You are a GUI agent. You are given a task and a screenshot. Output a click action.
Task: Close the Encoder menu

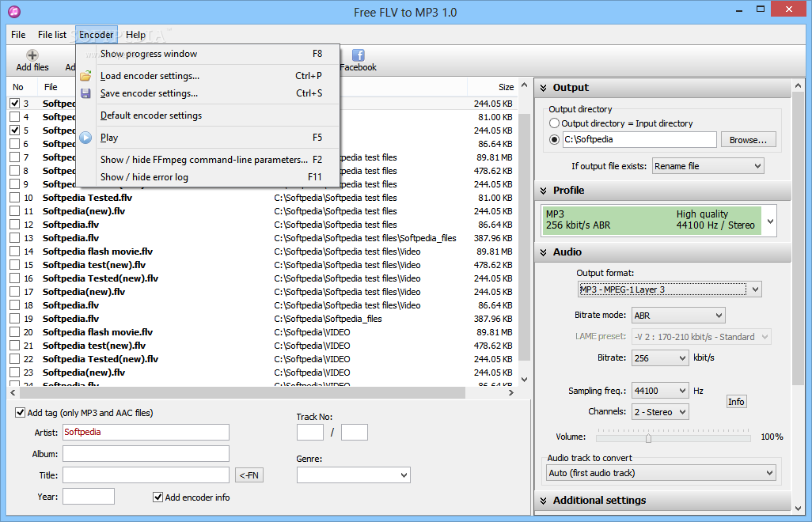click(x=97, y=35)
